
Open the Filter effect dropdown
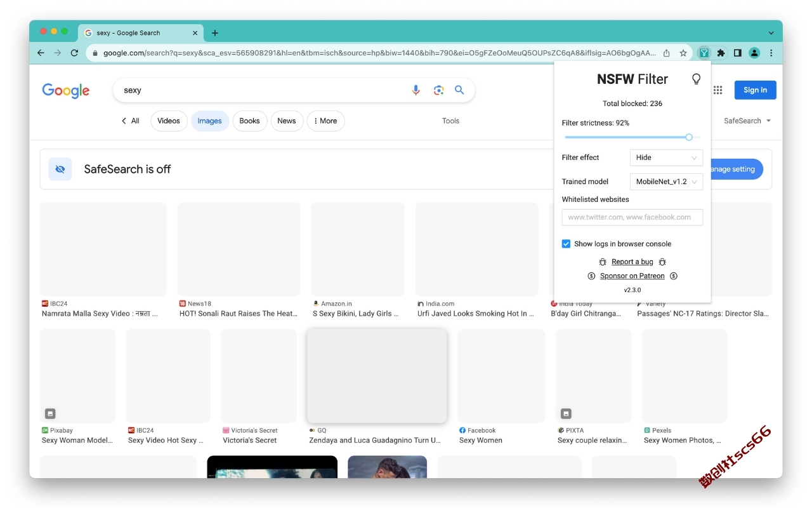coord(666,157)
